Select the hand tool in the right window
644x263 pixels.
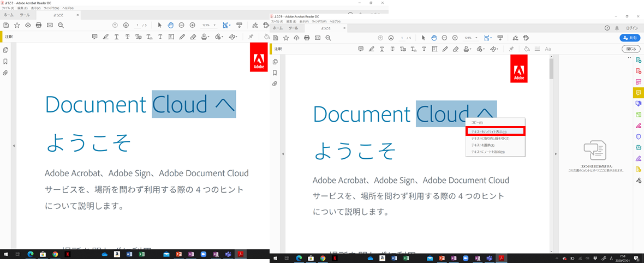434,38
